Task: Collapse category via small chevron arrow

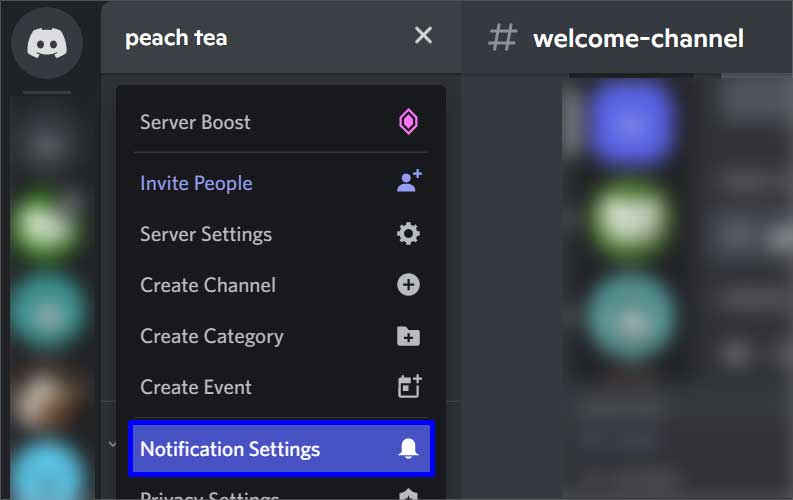Action: tap(112, 444)
